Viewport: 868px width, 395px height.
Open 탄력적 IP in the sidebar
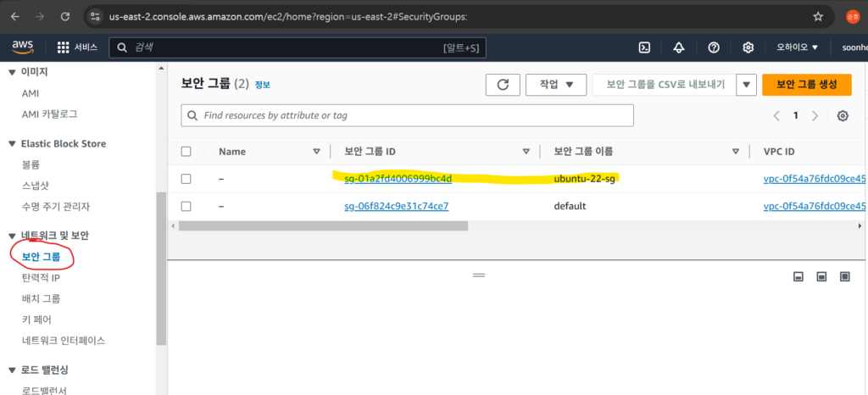click(41, 278)
